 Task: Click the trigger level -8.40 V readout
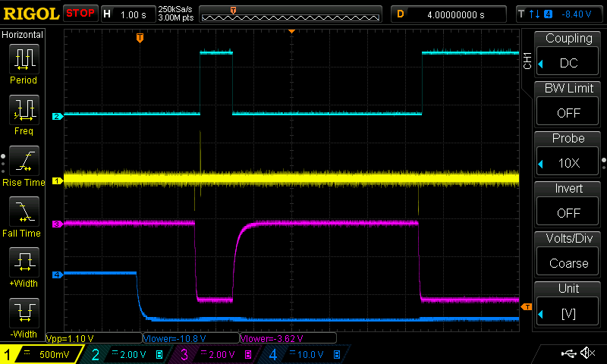pyautogui.click(x=577, y=14)
